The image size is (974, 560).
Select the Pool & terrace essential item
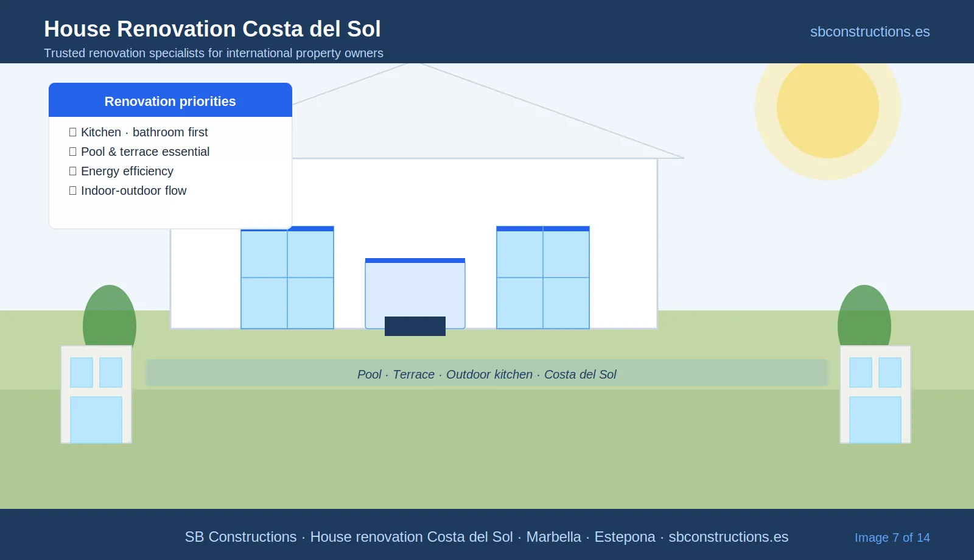[139, 152]
